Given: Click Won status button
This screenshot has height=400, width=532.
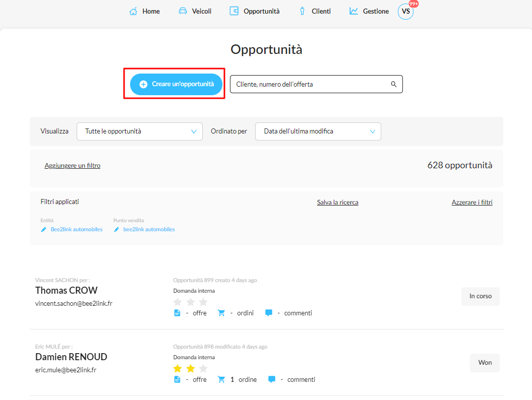Looking at the screenshot, I should [485, 363].
